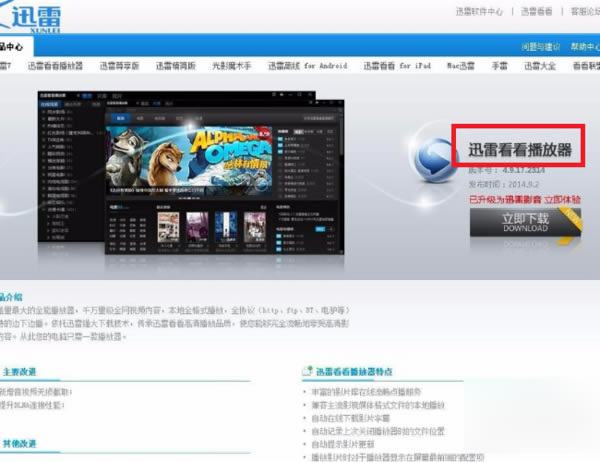Open the red 已升级为迅雷影音 立即体验 link
Image resolution: width=600 pixels, height=462 pixels.
525,199
